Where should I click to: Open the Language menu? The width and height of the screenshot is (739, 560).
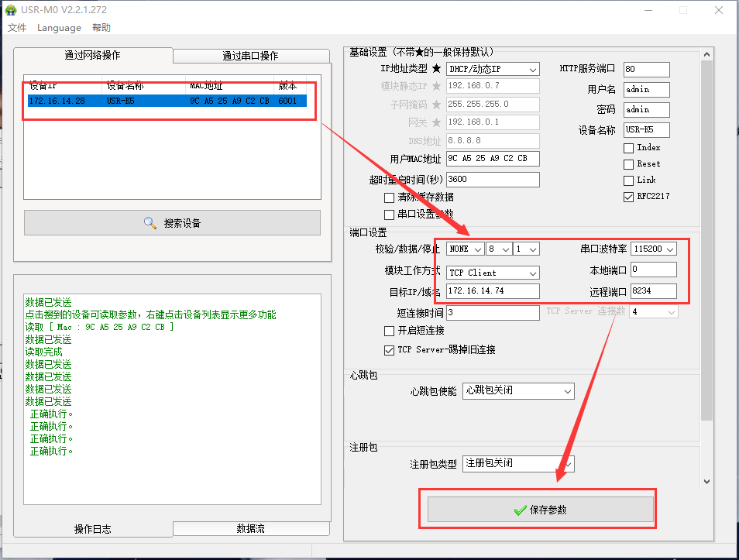(x=59, y=28)
